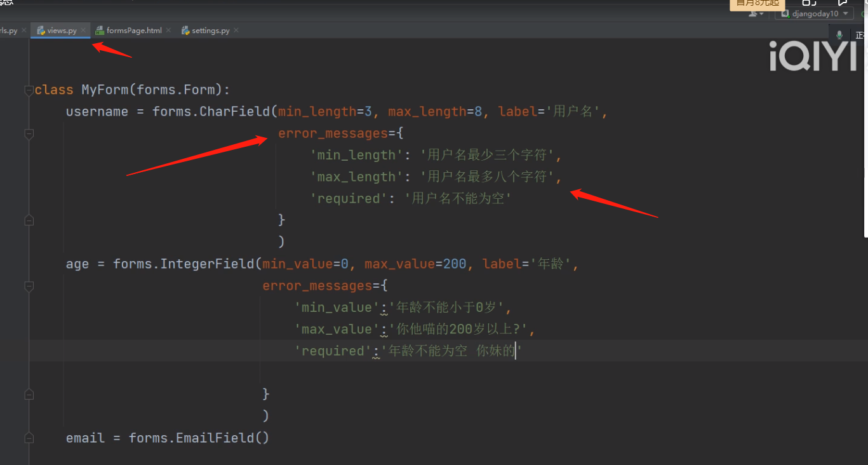Click the 'min_value' dictionary key
868x465 pixels.
pos(337,307)
